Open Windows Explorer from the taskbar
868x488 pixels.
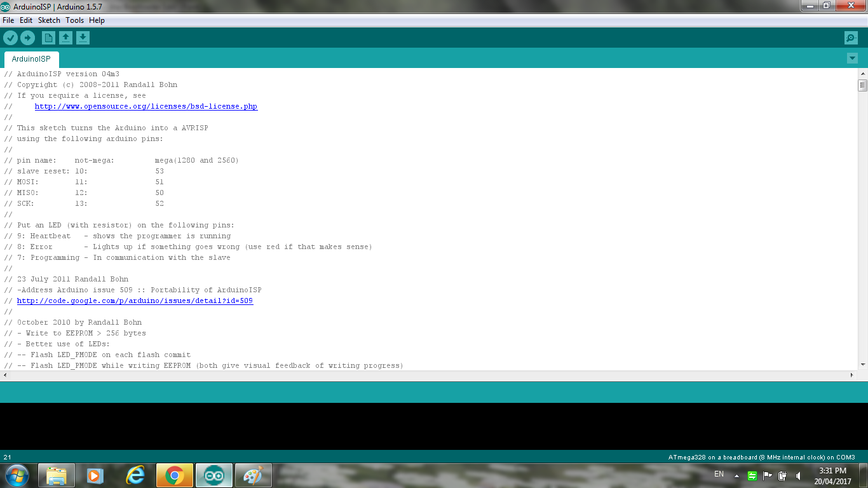(x=57, y=475)
